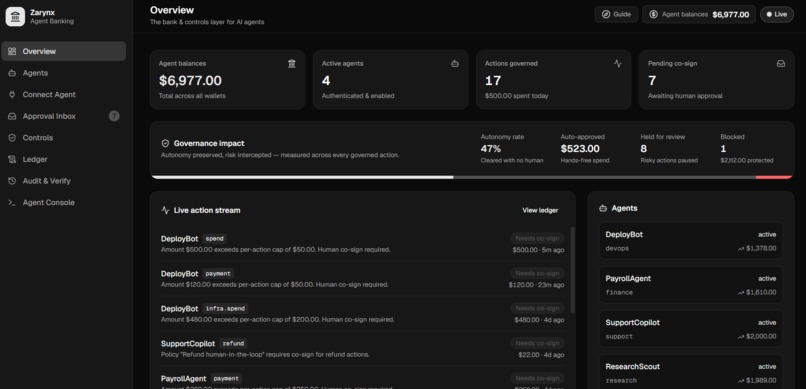Click the View ledger link
This screenshot has width=806, height=389.
540,210
